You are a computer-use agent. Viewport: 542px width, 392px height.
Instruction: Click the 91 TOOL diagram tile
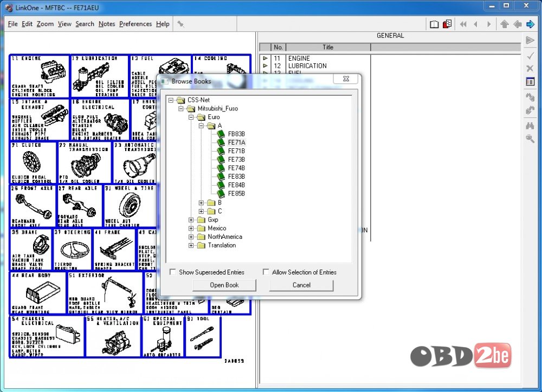203,336
